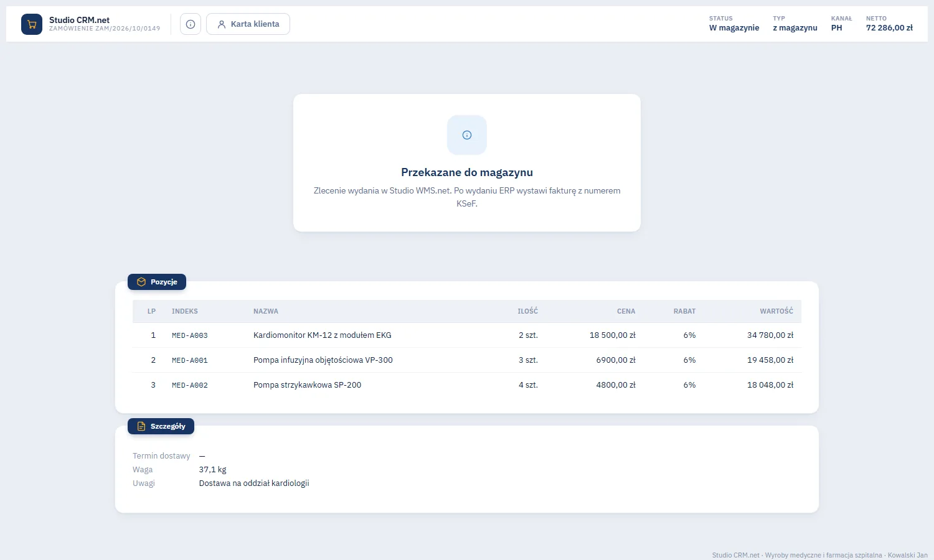Click the WARTOŚĆ column header
The width and height of the screenshot is (934, 560).
coord(776,311)
